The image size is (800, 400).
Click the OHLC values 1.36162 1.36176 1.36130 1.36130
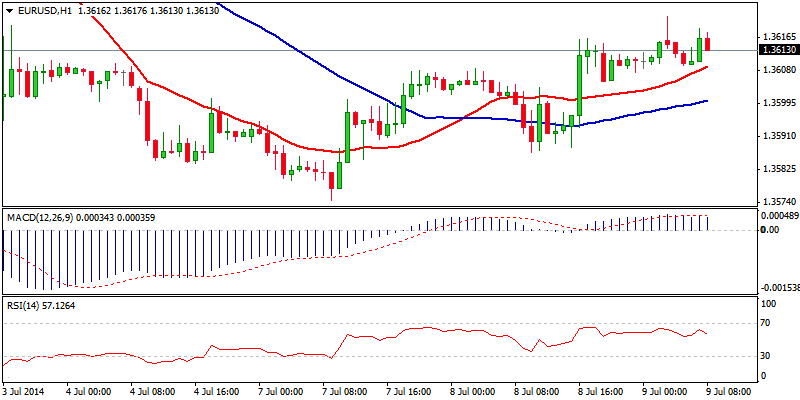tap(148, 10)
